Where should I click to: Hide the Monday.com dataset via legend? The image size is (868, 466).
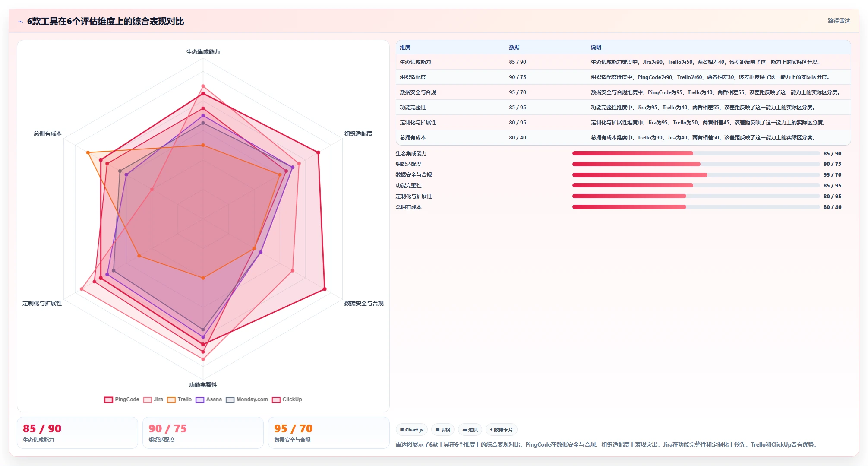pyautogui.click(x=230, y=399)
